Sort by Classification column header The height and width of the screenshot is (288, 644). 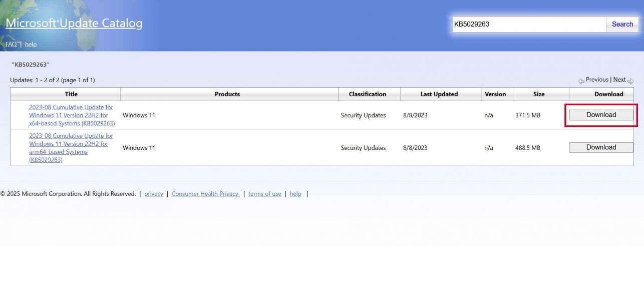pos(367,94)
